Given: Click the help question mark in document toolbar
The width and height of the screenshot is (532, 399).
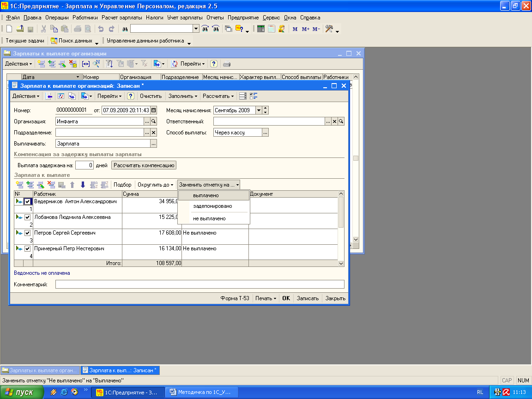Looking at the screenshot, I should coord(131,96).
